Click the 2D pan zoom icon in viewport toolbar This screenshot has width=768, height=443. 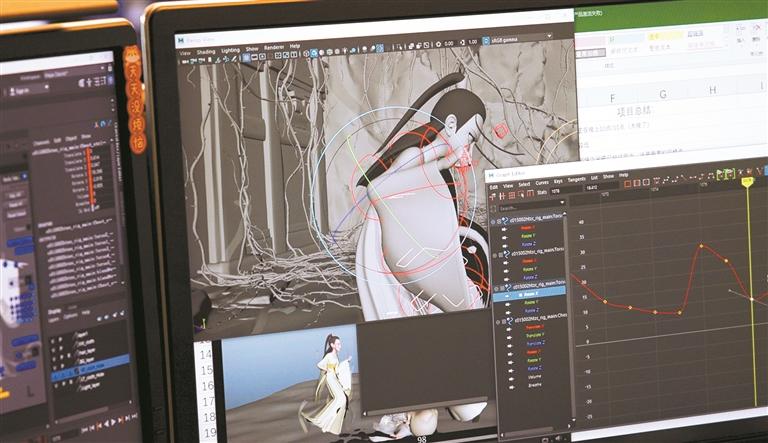[225, 59]
